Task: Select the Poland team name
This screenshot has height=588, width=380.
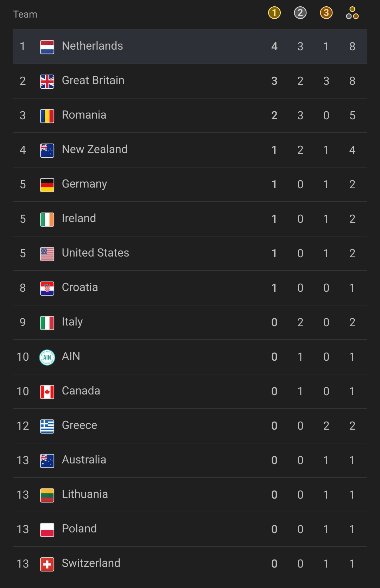Action: point(79,529)
